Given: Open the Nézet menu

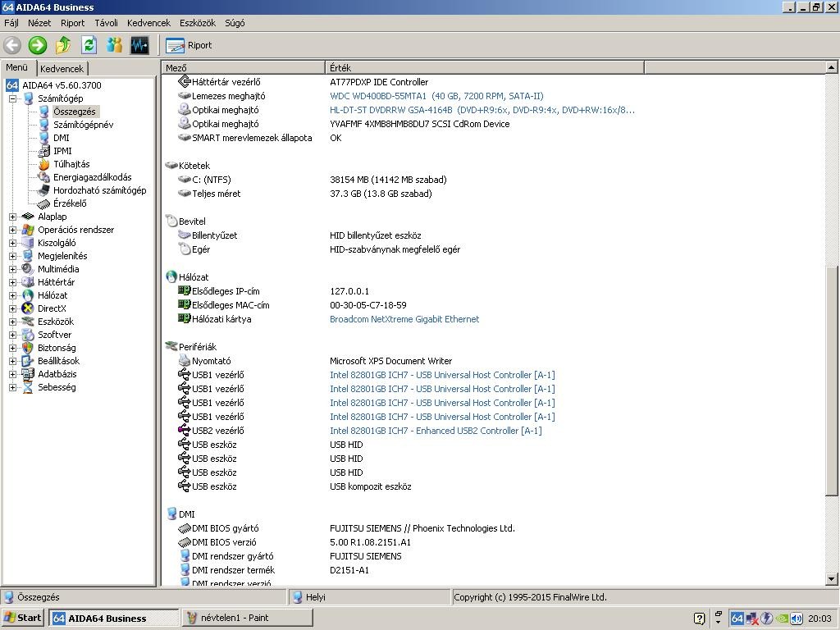Looking at the screenshot, I should [39, 23].
